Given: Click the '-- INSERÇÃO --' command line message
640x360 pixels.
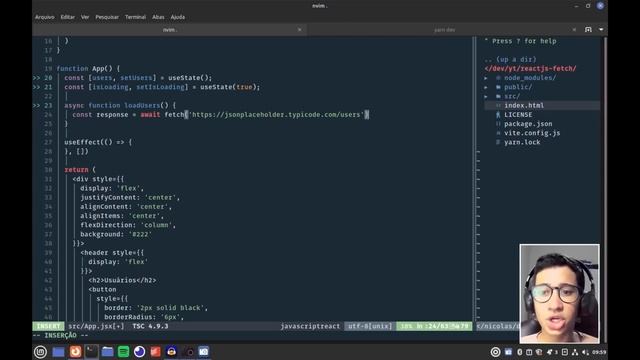Looking at the screenshot, I should click(60, 335).
